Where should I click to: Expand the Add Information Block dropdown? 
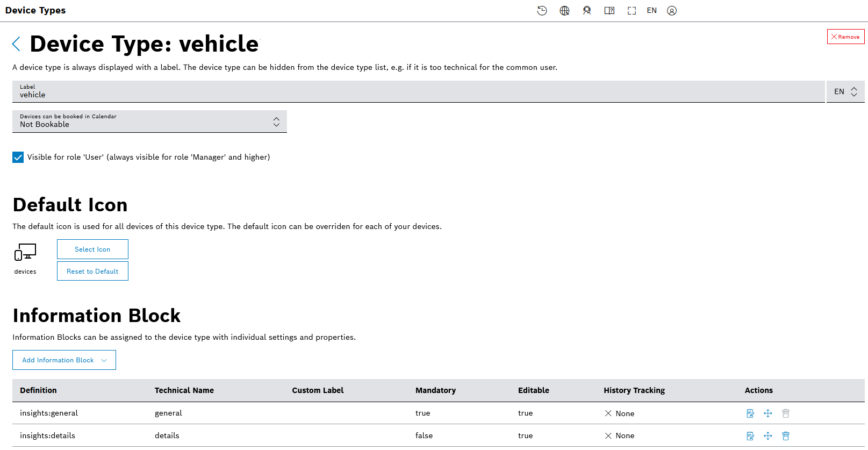64,360
